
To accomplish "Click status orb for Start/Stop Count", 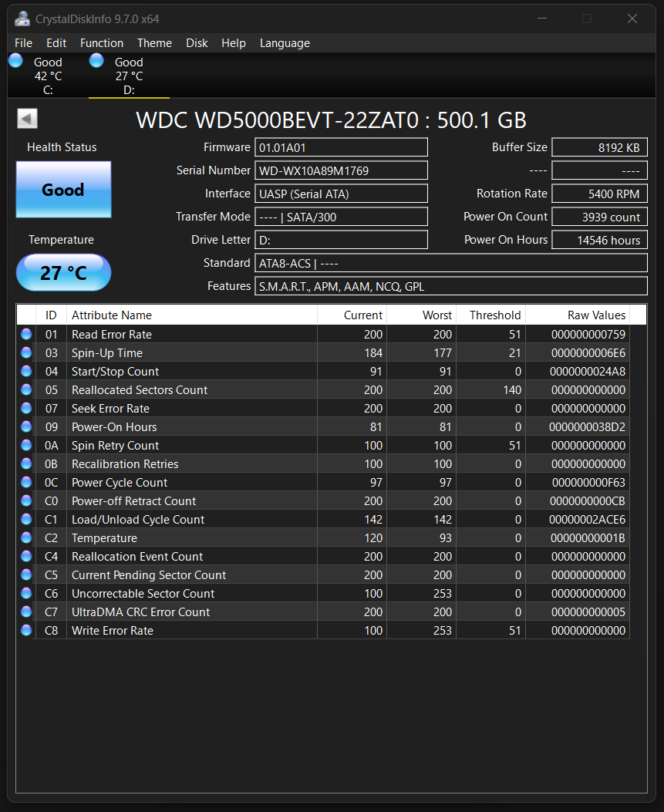I will (26, 372).
